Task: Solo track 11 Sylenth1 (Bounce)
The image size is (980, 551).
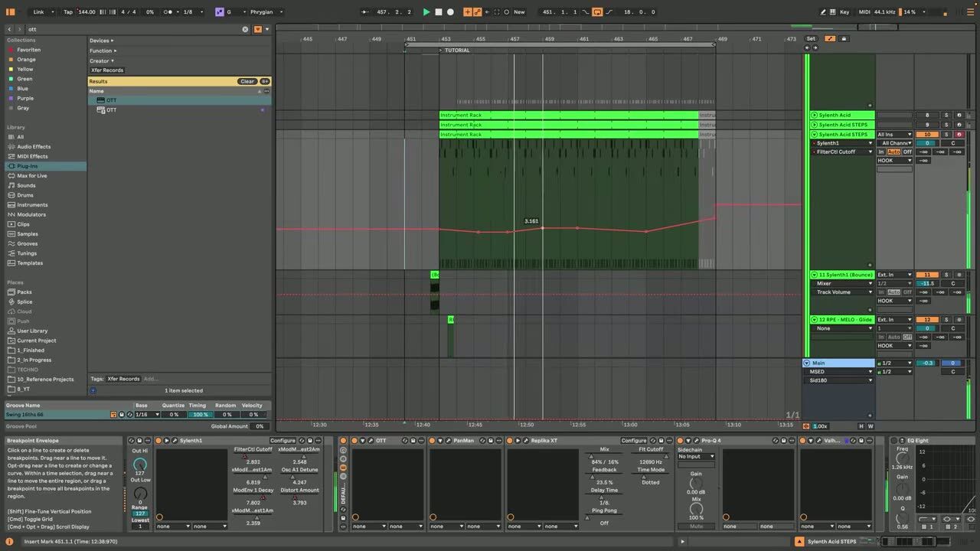Action: click(x=946, y=275)
